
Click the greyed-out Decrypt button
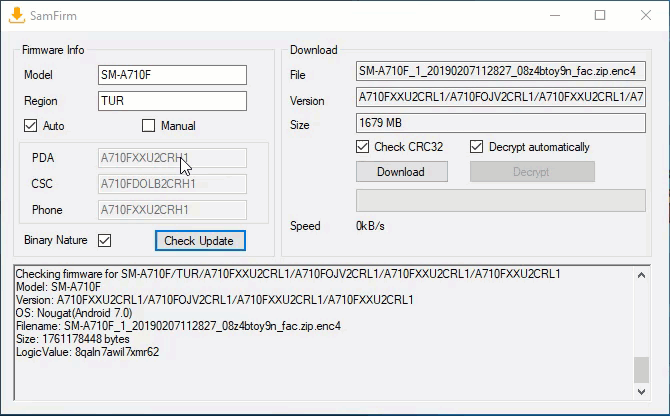(x=532, y=172)
